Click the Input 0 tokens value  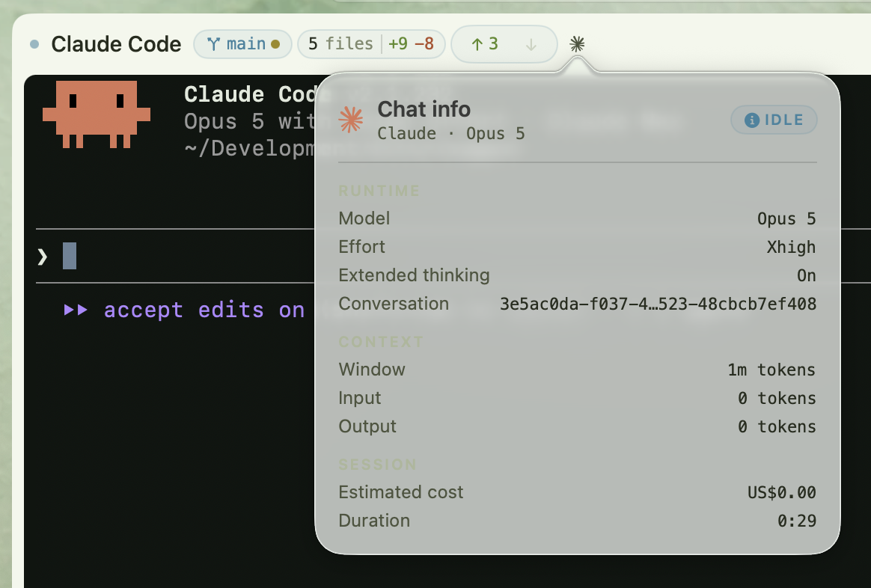(x=777, y=398)
